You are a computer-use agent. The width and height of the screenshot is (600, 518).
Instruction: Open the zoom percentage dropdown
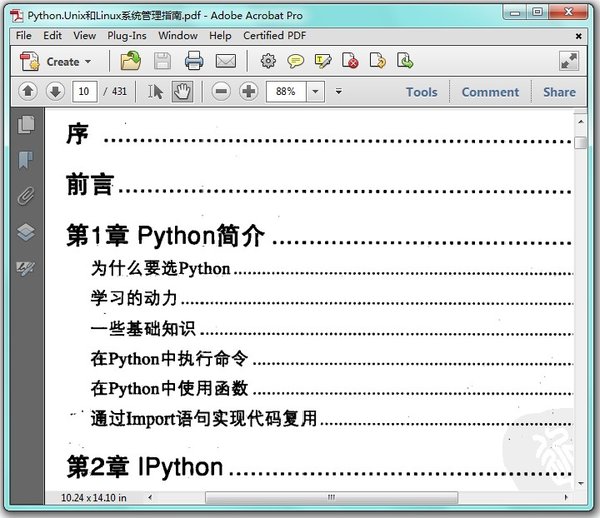tap(315, 91)
